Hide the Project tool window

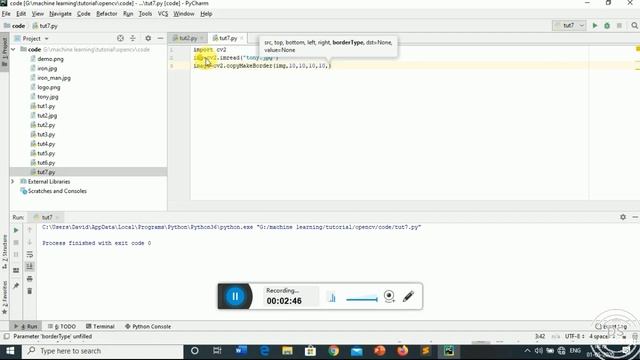(160, 38)
